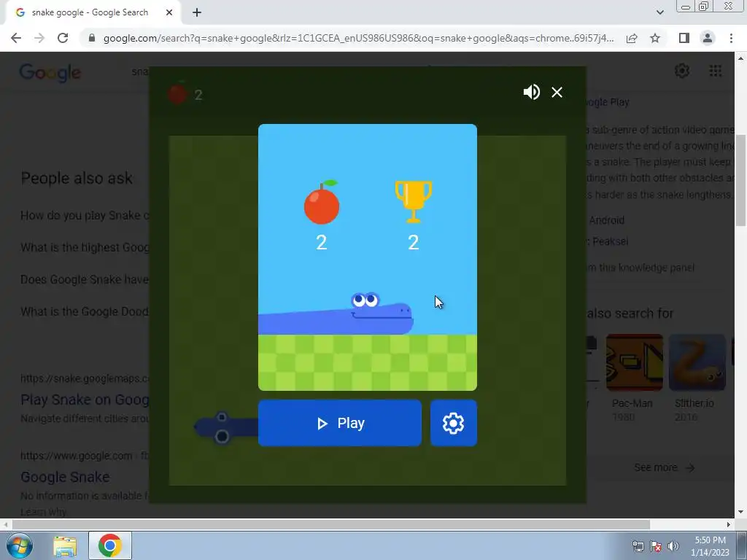Click the scroll down arrow

point(740,512)
